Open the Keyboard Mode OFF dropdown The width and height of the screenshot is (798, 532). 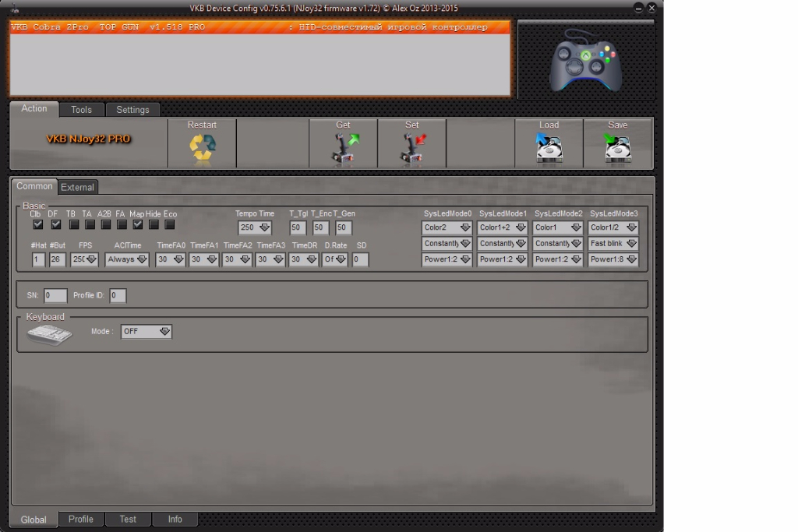click(147, 332)
